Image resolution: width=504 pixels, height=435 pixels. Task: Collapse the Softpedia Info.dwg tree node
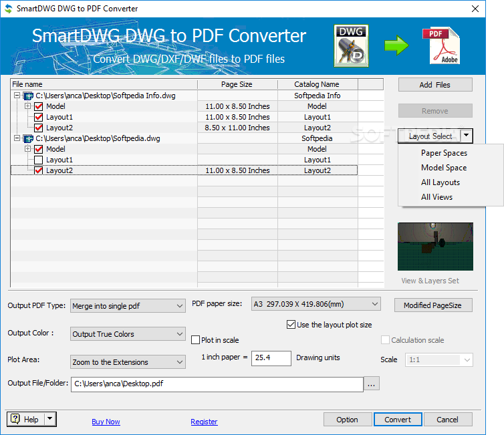point(17,96)
